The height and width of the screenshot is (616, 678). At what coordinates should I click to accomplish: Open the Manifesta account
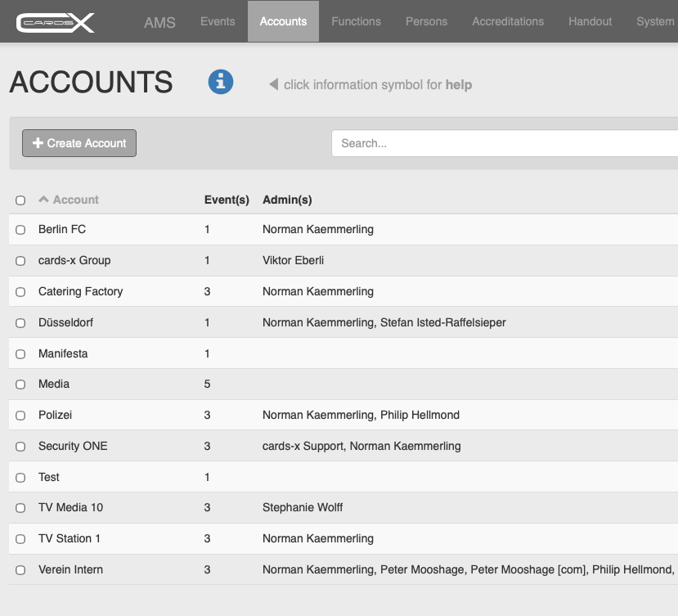(x=63, y=353)
